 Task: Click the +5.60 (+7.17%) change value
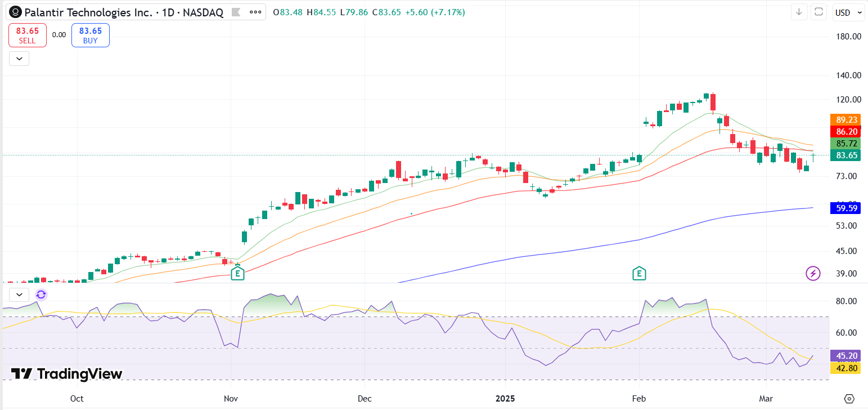pyautogui.click(x=435, y=12)
